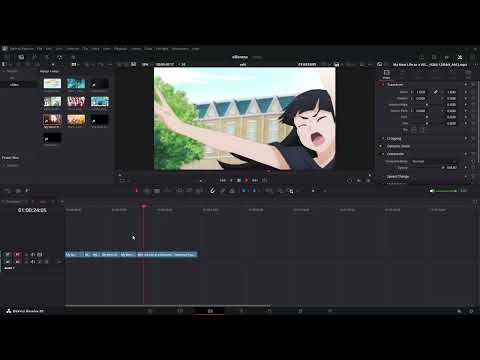
Task: Toggle Linked Selection chain icon in timeline toolbar
Action: 223,191
